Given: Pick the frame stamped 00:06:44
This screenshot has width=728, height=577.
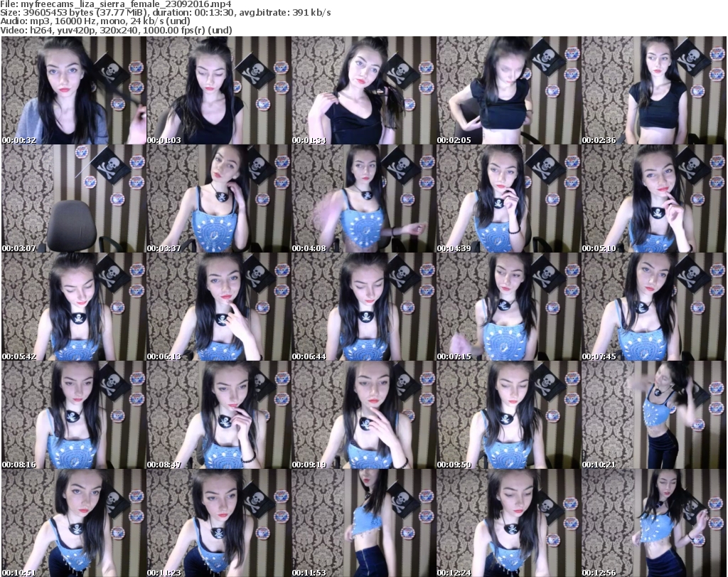Looking at the screenshot, I should (363, 307).
